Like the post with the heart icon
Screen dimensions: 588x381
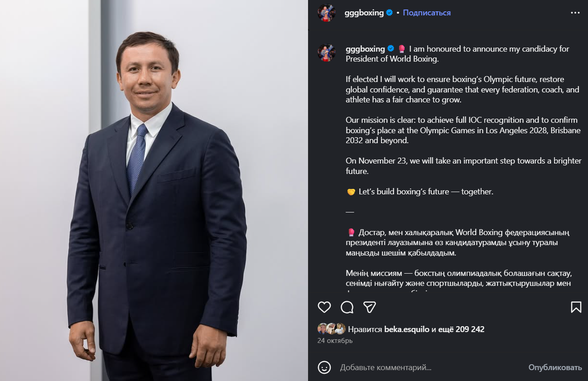(x=324, y=307)
